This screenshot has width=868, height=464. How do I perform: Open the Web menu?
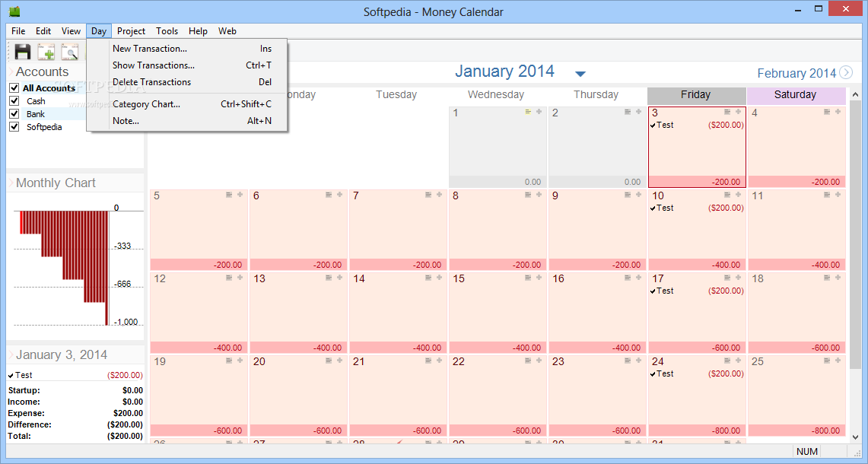(227, 31)
